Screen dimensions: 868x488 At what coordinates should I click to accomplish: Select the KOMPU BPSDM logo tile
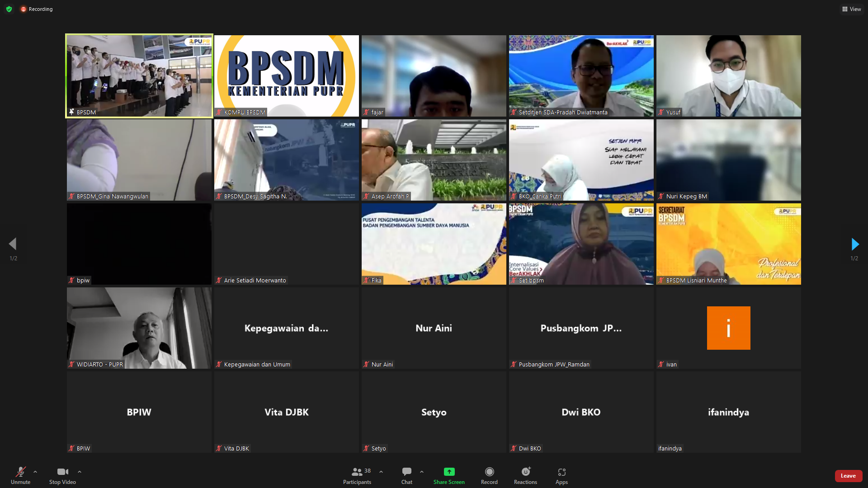click(287, 76)
